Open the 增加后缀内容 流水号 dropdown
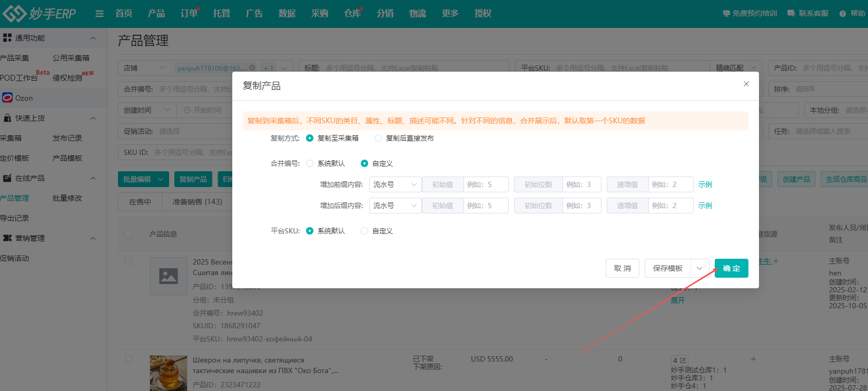The height and width of the screenshot is (391, 868). [x=394, y=206]
